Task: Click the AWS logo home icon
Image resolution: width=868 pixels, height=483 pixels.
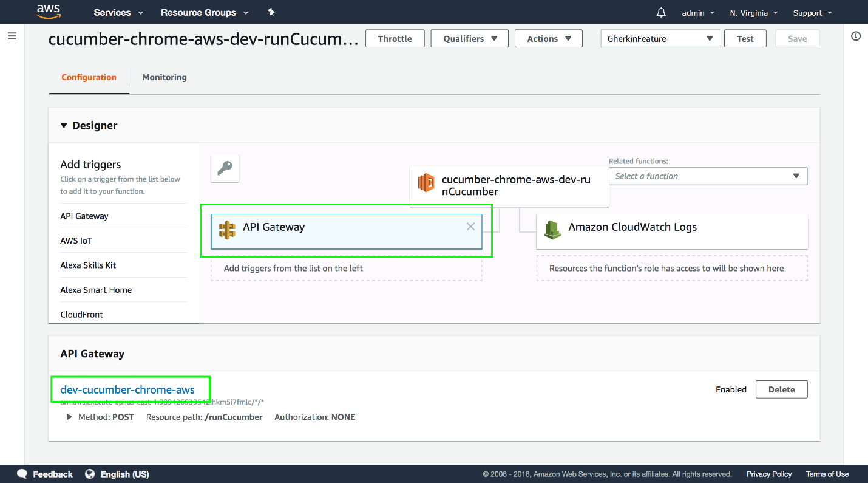Action: 49,12
